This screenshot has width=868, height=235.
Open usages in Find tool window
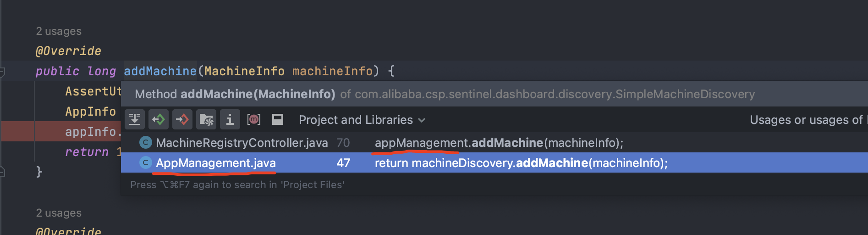[x=278, y=120]
